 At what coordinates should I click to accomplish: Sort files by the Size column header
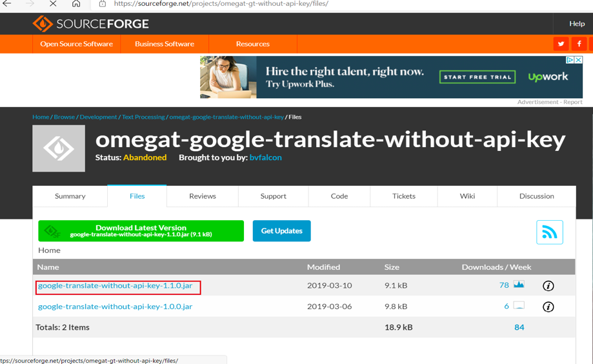pos(392,267)
